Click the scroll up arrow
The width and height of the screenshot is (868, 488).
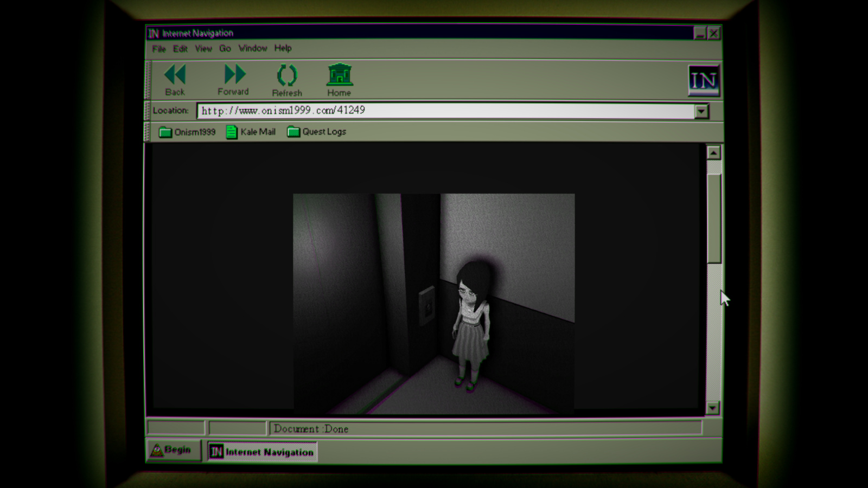pyautogui.click(x=713, y=153)
